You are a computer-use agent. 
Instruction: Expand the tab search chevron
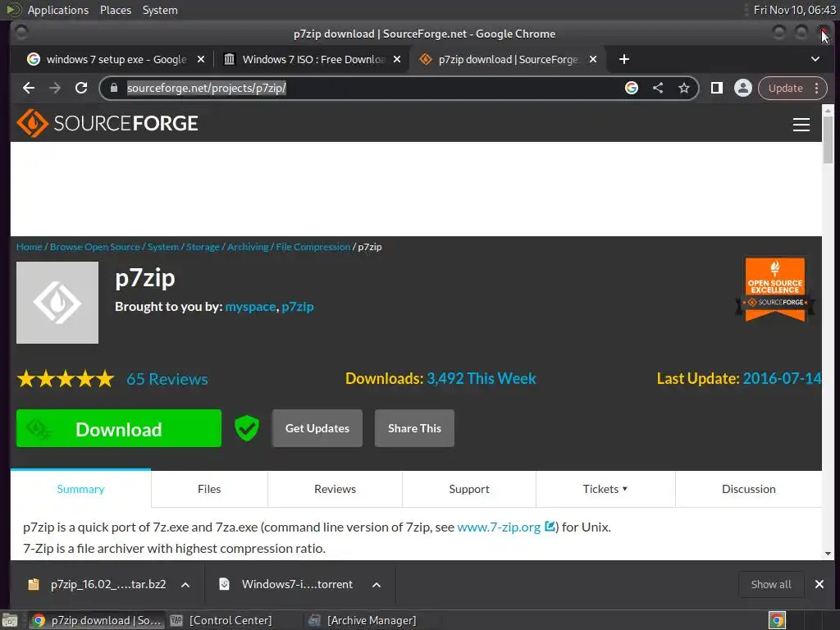pyautogui.click(x=815, y=59)
